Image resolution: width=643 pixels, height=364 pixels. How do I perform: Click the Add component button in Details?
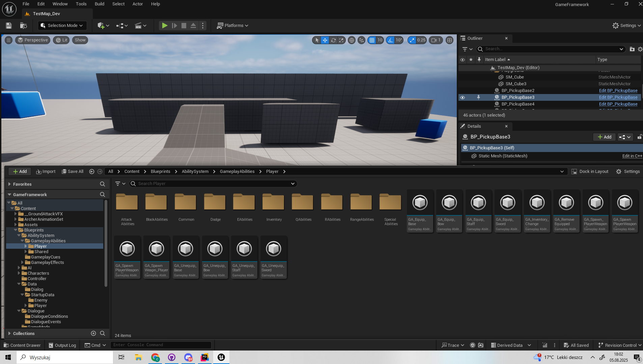[604, 137]
